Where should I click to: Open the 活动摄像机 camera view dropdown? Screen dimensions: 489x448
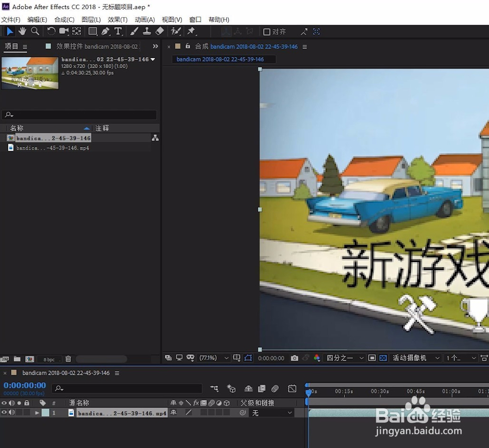(x=416, y=358)
